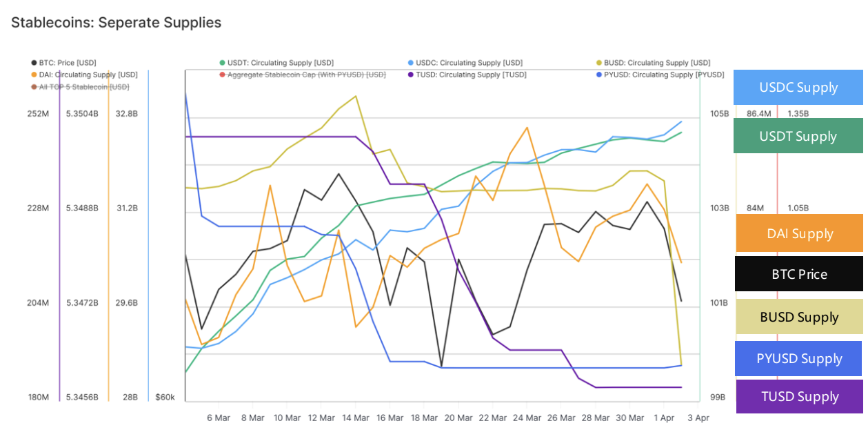Click the 105B right axis label
Image resolution: width=868 pixels, height=430 pixels.
[x=718, y=113]
